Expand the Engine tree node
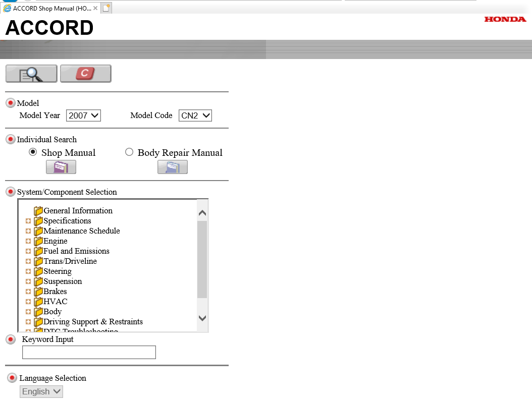This screenshot has height=405, width=532. click(x=28, y=241)
